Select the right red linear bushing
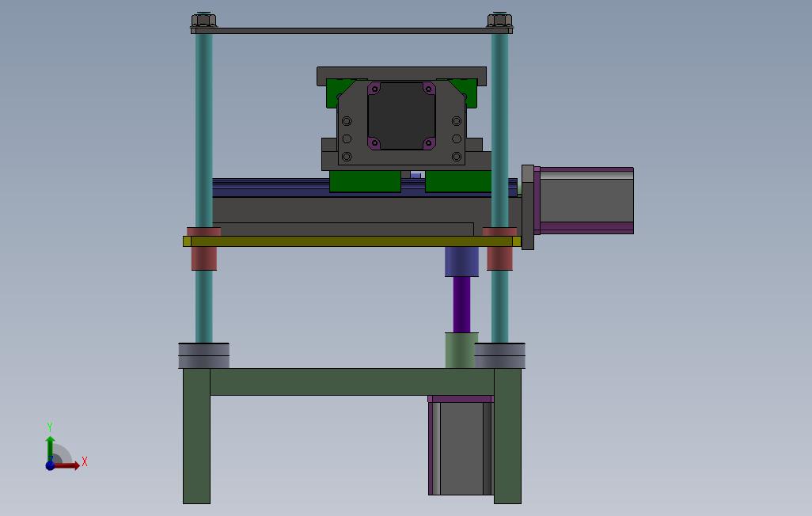The height and width of the screenshot is (516, 812). 499,258
